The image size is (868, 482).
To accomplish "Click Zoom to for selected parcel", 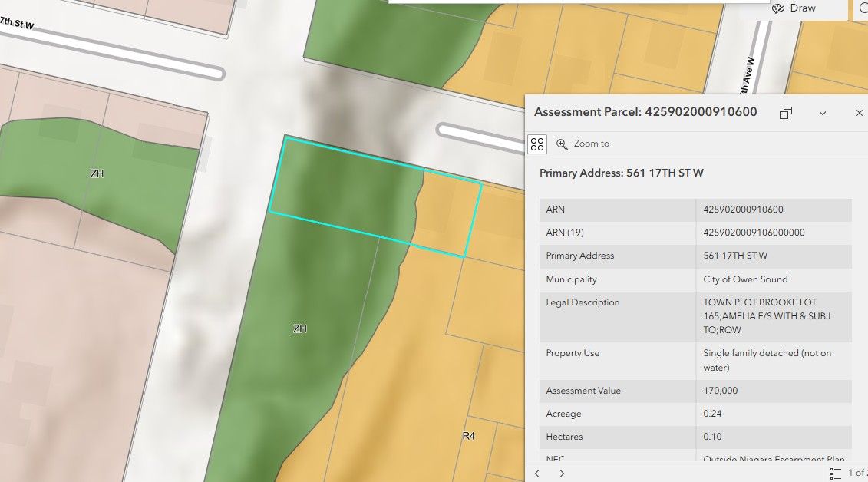I will [583, 144].
